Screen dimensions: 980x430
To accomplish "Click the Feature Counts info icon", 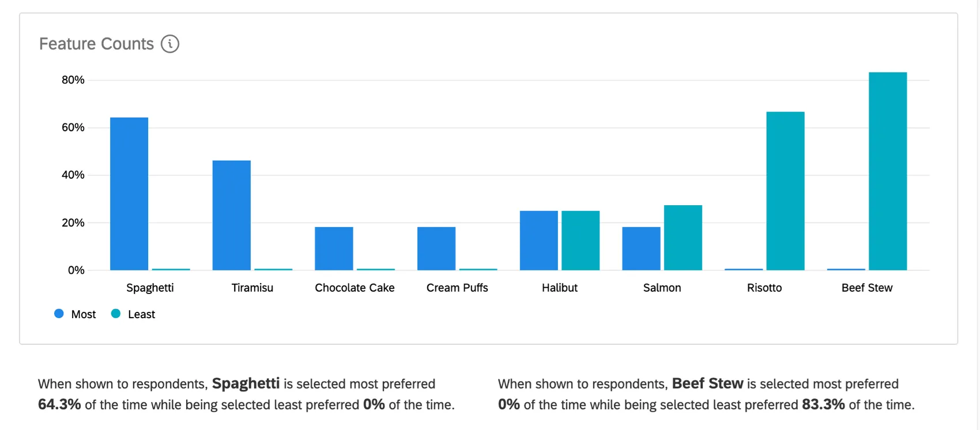I will [x=170, y=44].
